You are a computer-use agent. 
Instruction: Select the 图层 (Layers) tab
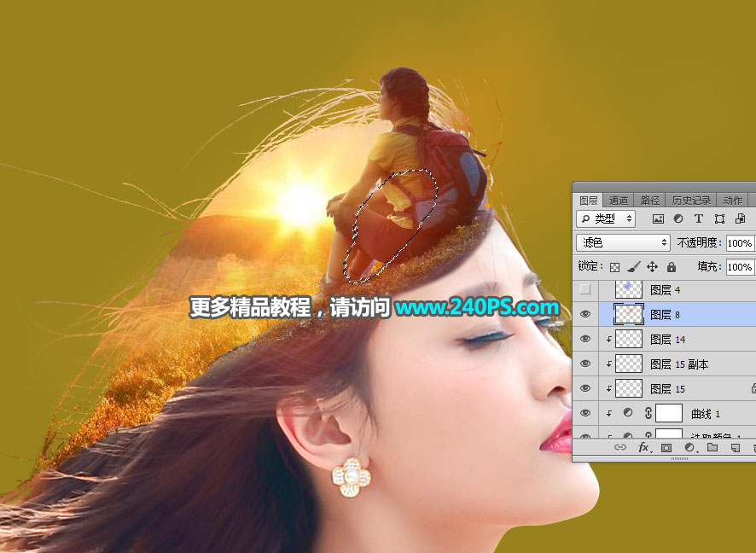point(588,200)
